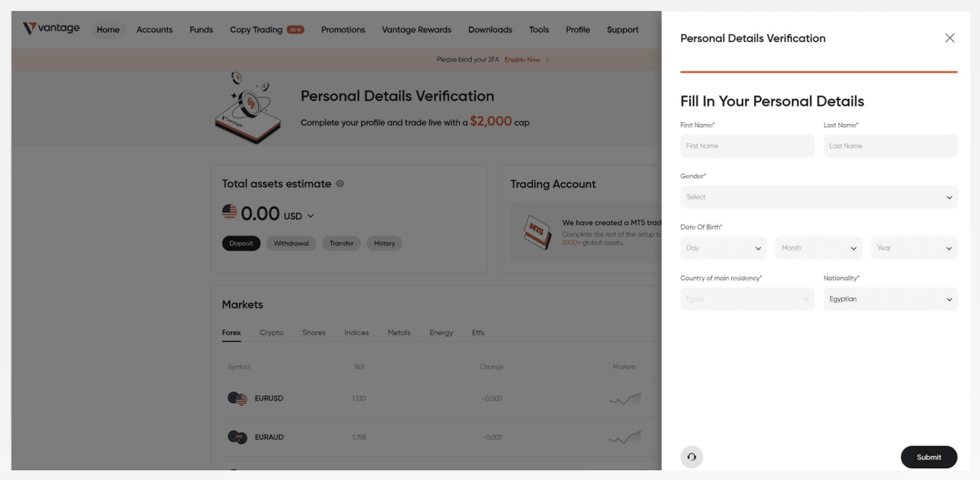Switch to the Metals markets tab
The height and width of the screenshot is (480, 980).
pos(399,332)
